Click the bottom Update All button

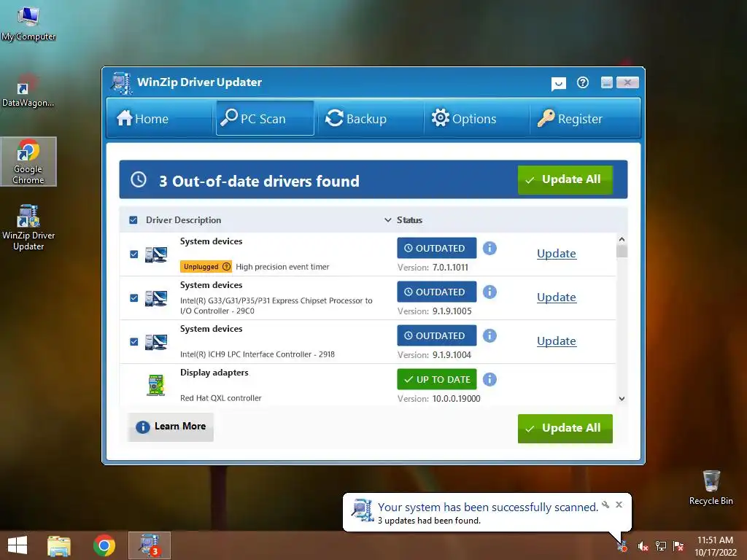[565, 429]
